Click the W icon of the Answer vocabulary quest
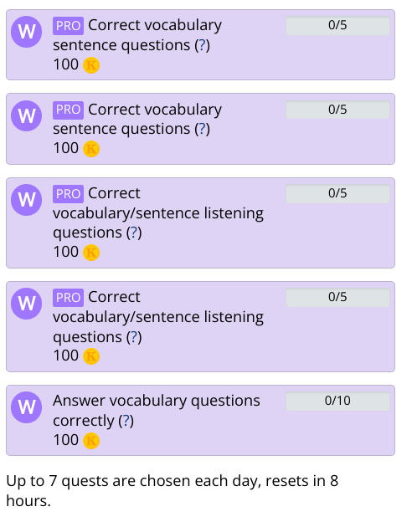This screenshot has width=412, height=532. pyautogui.click(x=27, y=407)
